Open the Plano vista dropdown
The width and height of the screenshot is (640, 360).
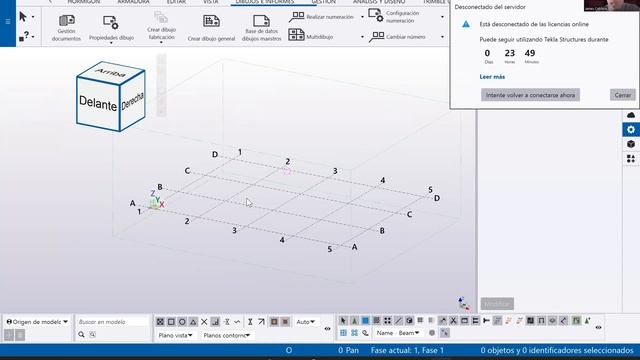[x=175, y=335]
